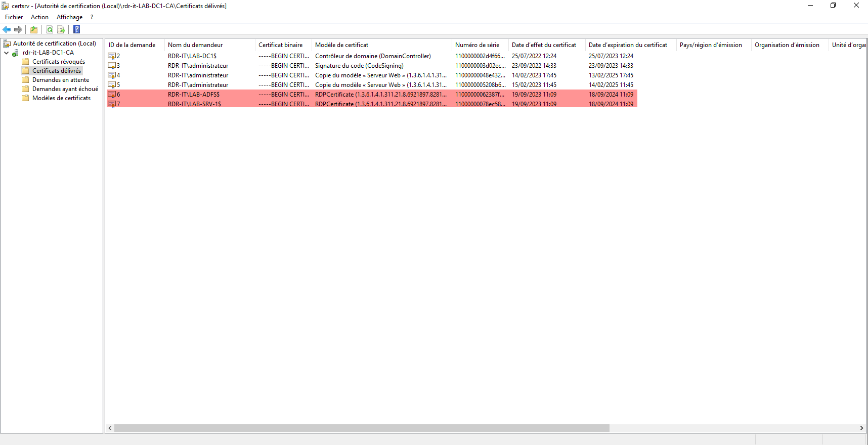Open the Affichage menu
The image size is (868, 445).
point(69,17)
